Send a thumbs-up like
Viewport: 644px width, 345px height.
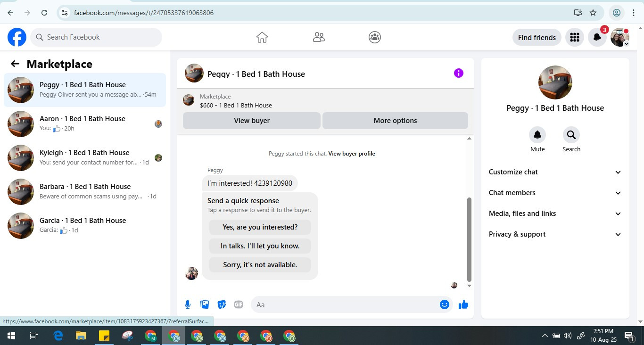tap(463, 304)
